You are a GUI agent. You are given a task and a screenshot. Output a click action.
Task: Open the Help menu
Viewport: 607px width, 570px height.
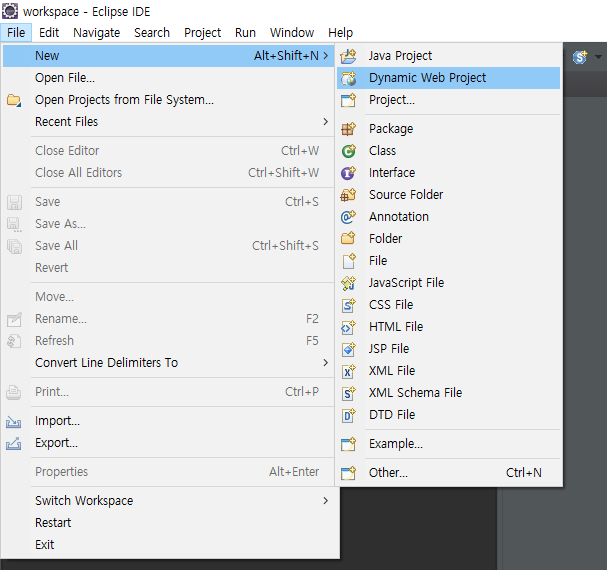pos(340,33)
